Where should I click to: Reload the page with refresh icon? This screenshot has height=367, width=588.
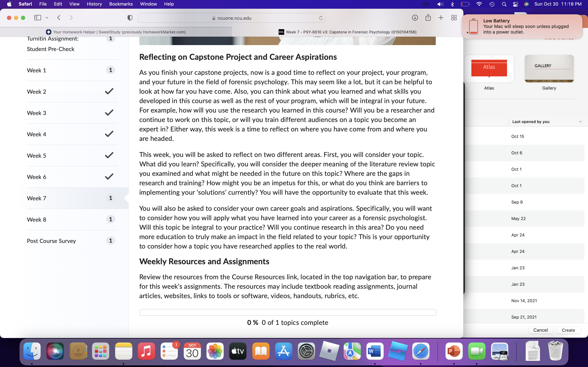click(321, 18)
